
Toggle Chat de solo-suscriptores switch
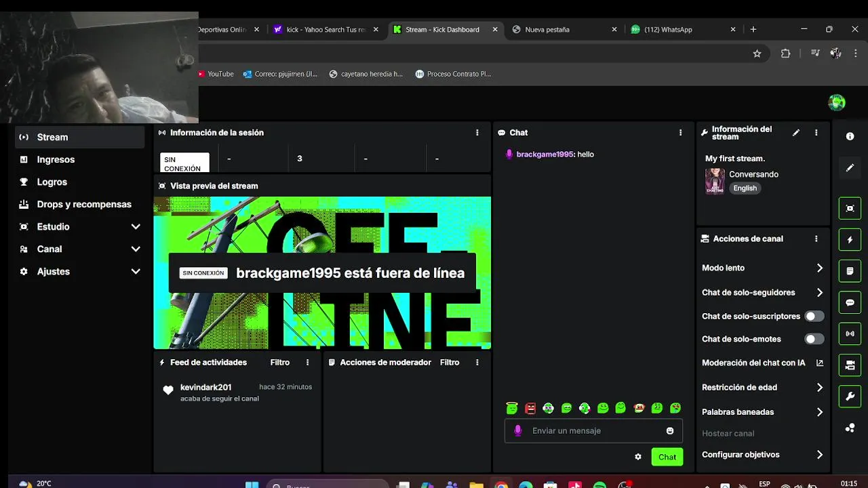tap(814, 317)
